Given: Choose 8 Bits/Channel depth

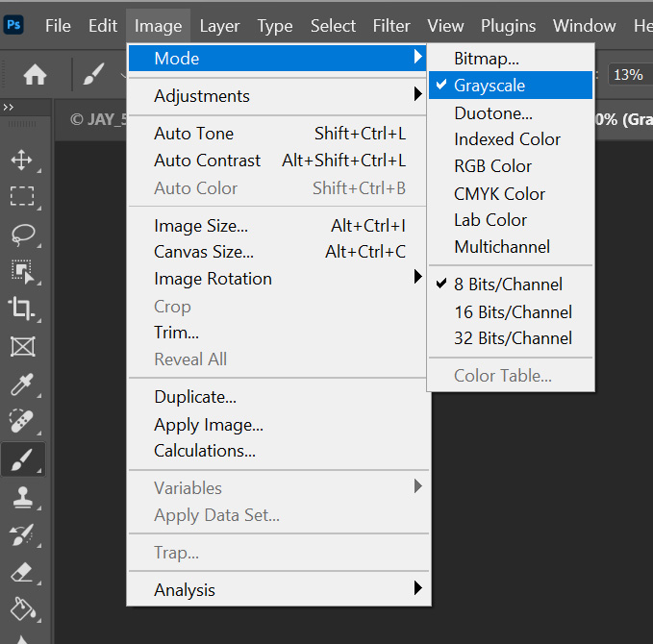Looking at the screenshot, I should tap(511, 285).
